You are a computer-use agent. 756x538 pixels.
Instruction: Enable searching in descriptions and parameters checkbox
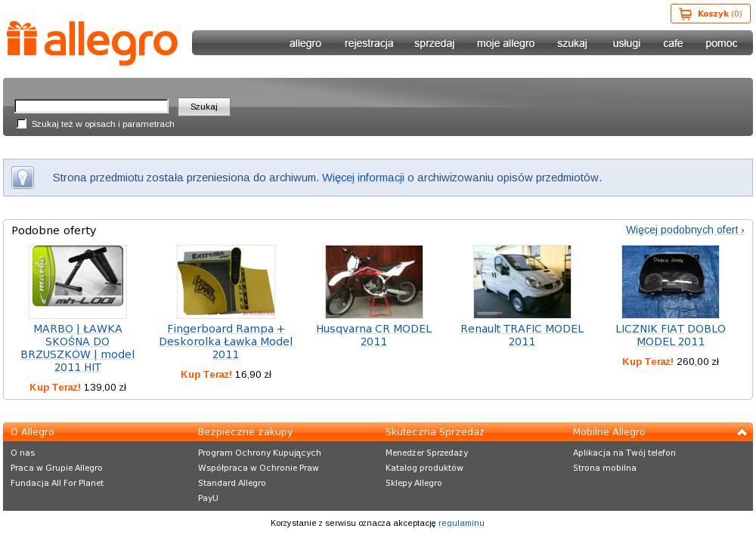22,124
